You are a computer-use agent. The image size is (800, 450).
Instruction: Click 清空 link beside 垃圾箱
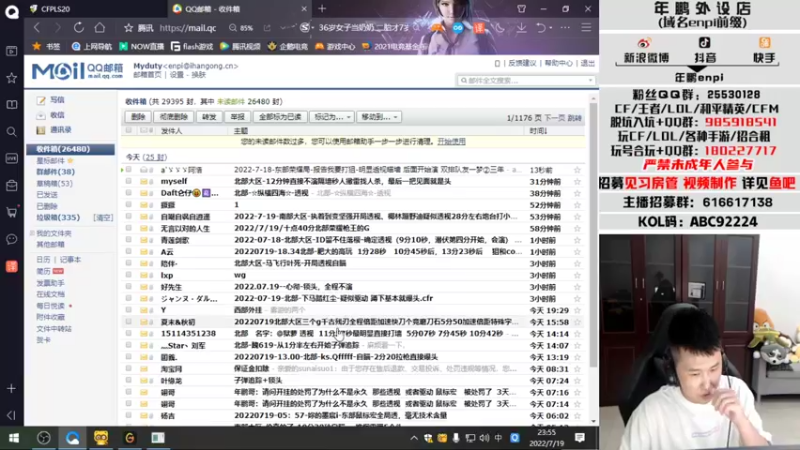[103, 218]
